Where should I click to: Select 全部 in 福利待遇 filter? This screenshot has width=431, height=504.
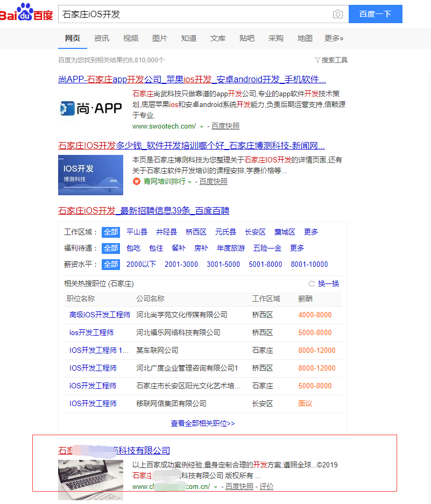111,248
